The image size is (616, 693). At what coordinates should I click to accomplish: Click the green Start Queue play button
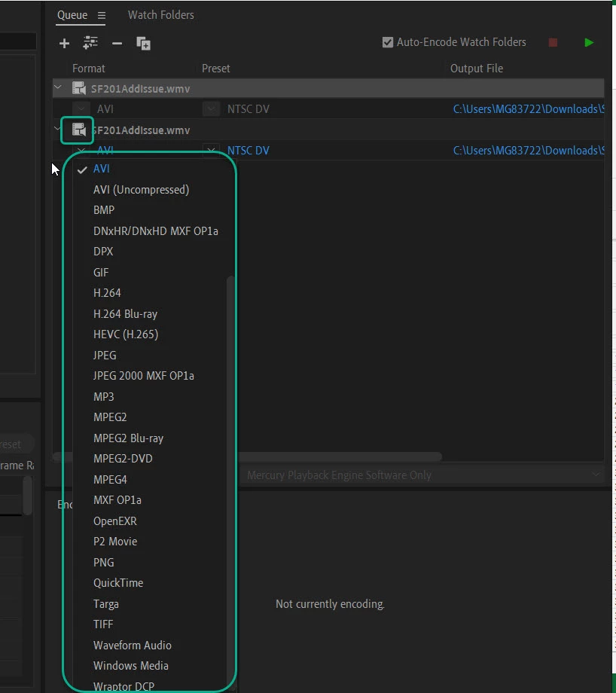pyautogui.click(x=589, y=42)
